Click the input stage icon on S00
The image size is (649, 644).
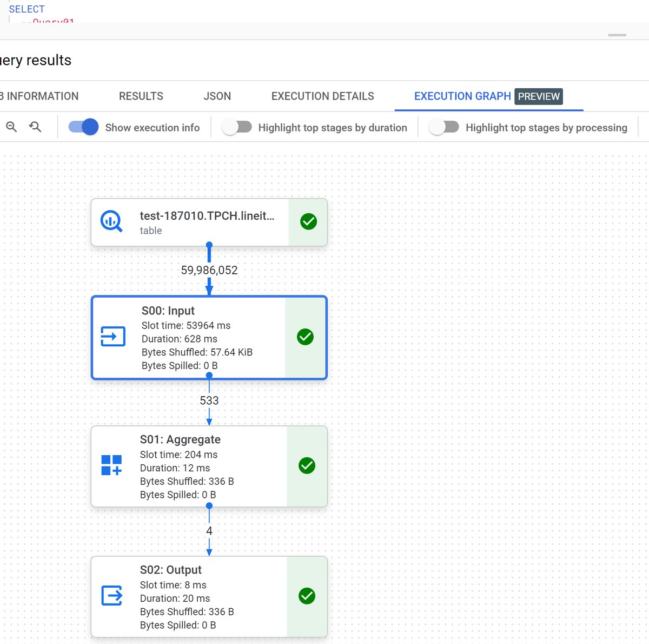coord(112,337)
